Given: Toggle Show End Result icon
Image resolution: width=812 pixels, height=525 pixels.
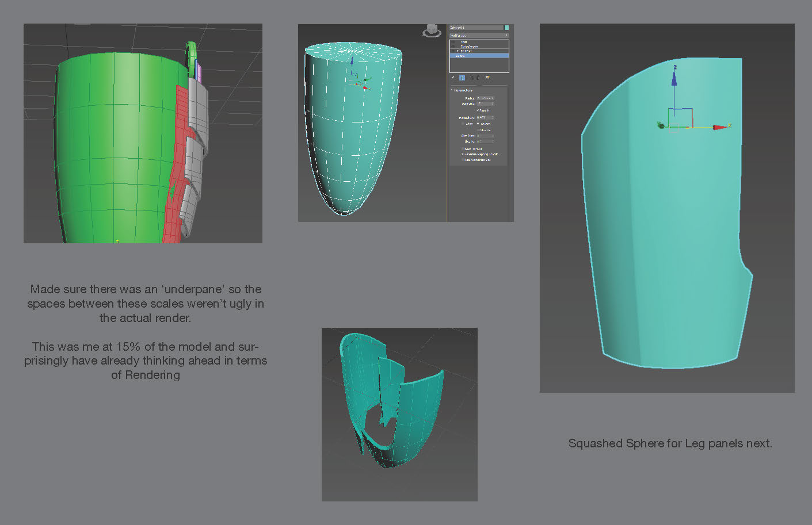Looking at the screenshot, I should tap(462, 78).
